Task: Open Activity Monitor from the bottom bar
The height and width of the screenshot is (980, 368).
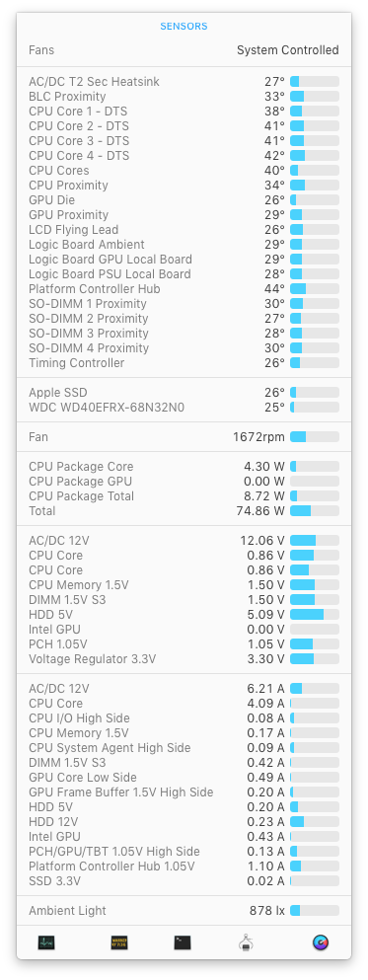Action: 46,942
